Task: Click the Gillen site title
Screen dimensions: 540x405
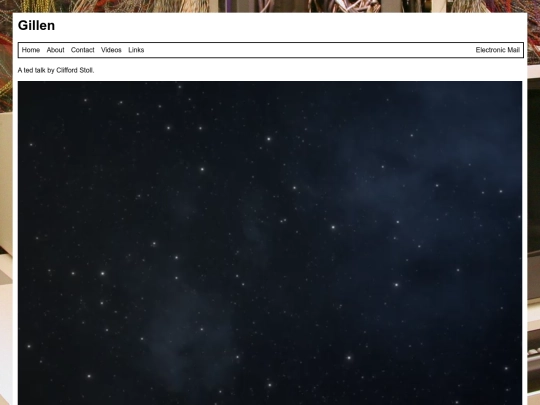Action: [36, 25]
